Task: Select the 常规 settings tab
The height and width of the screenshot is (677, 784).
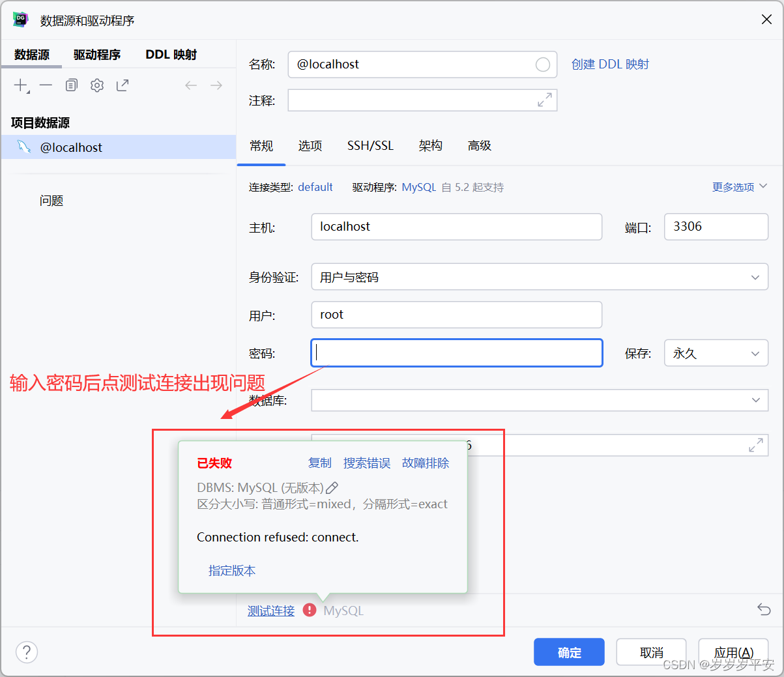Action: pos(261,146)
